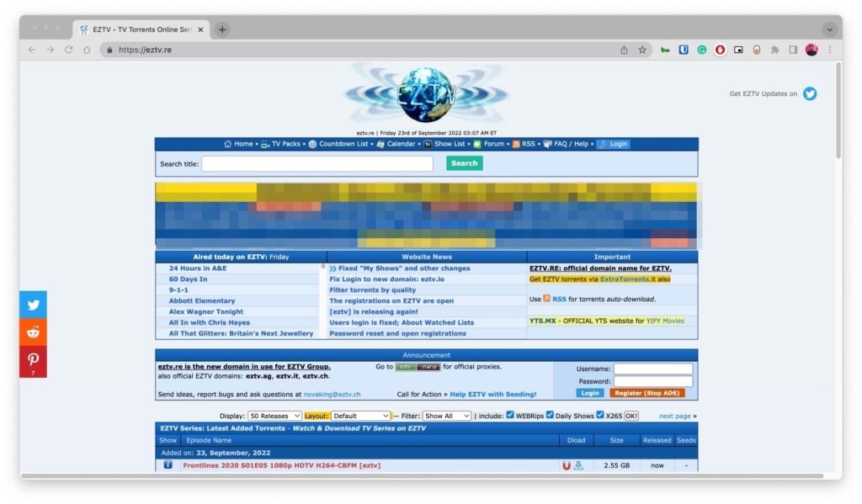Share page via Pinterest sidebar icon
The width and height of the screenshot is (862, 504).
pos(33,361)
